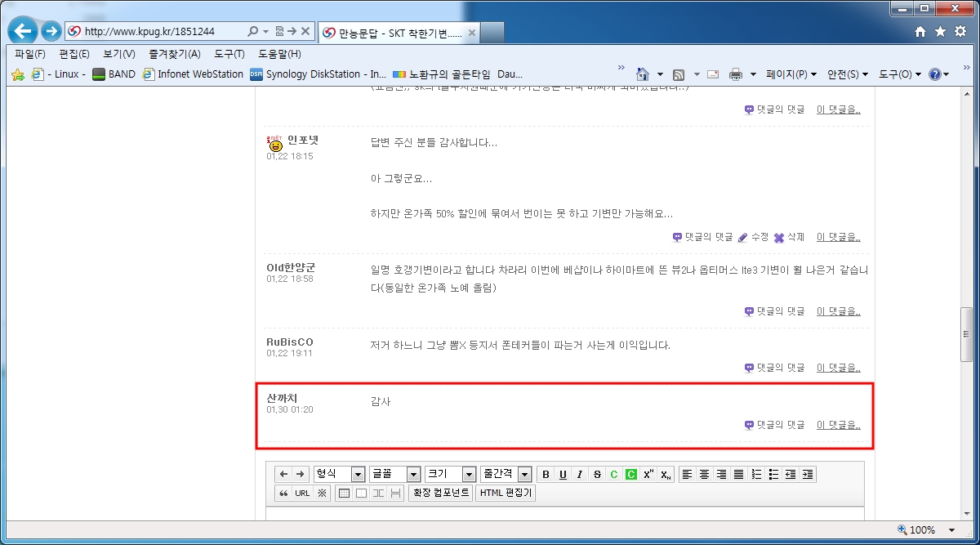
Task: Align text right in editor
Action: tap(722, 474)
